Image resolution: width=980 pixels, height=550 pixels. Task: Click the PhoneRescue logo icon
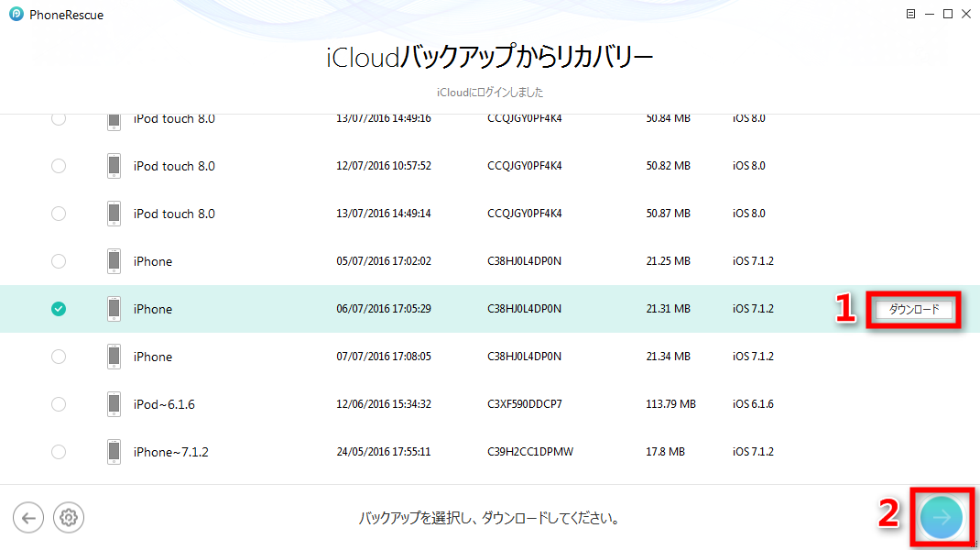pos(16,14)
